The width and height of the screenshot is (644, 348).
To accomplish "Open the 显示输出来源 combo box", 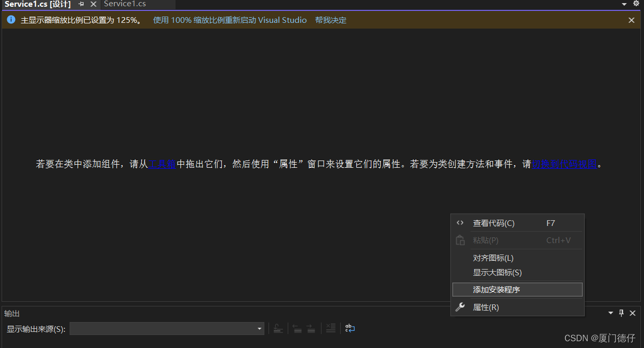I will 167,329.
